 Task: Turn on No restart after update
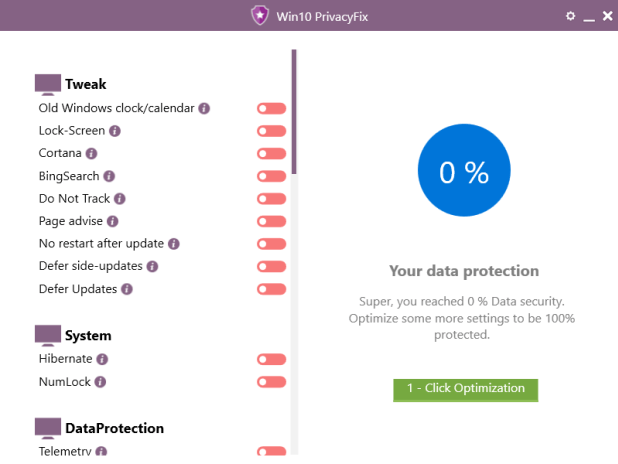point(271,244)
